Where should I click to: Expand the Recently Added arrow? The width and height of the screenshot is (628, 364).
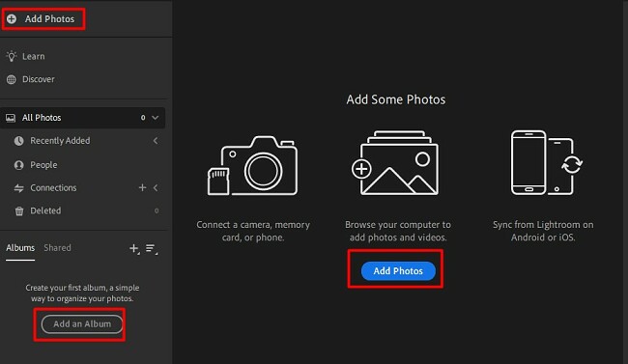[156, 141]
